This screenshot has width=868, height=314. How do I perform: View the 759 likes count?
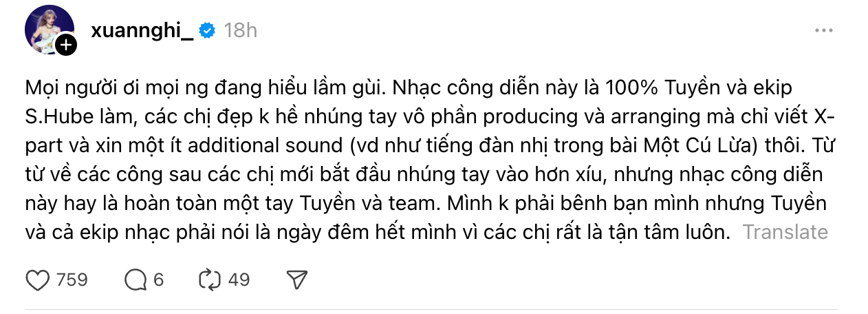tap(72, 280)
